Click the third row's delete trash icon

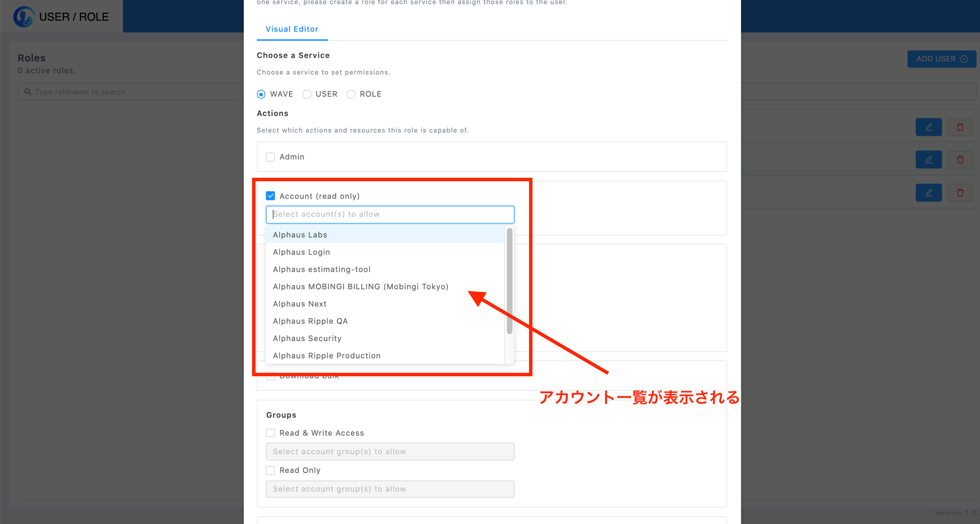point(960,193)
